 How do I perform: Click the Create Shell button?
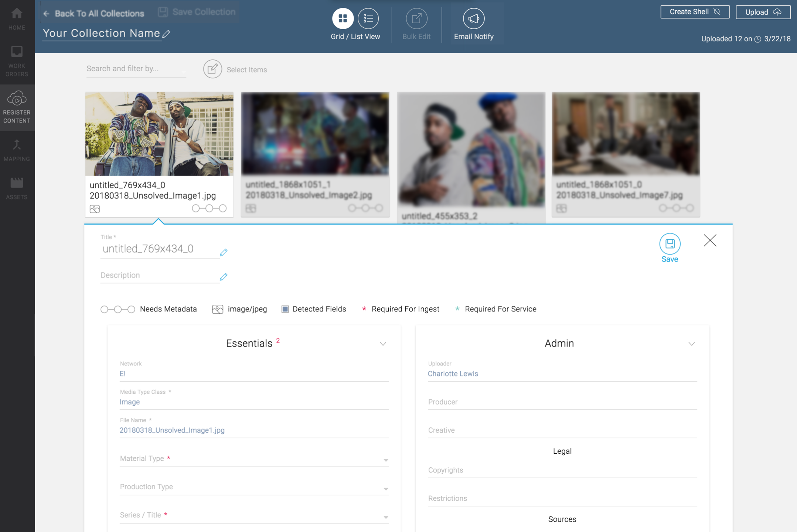[695, 12]
